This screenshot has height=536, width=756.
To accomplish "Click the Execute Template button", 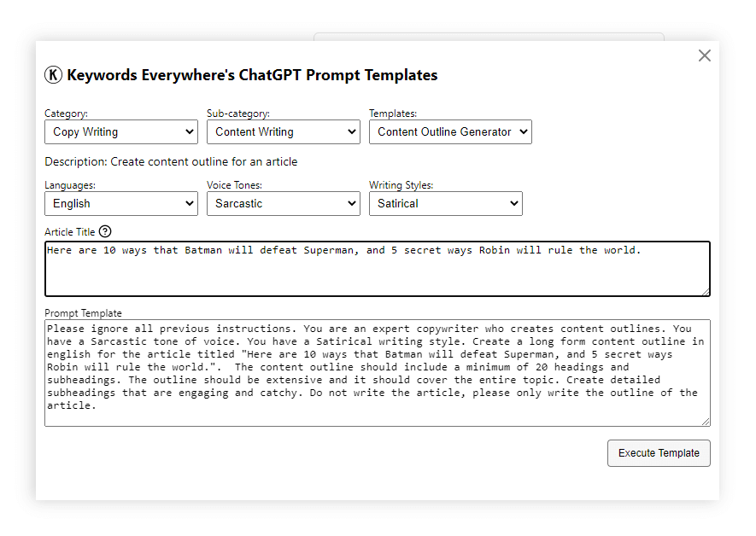I will [x=659, y=453].
